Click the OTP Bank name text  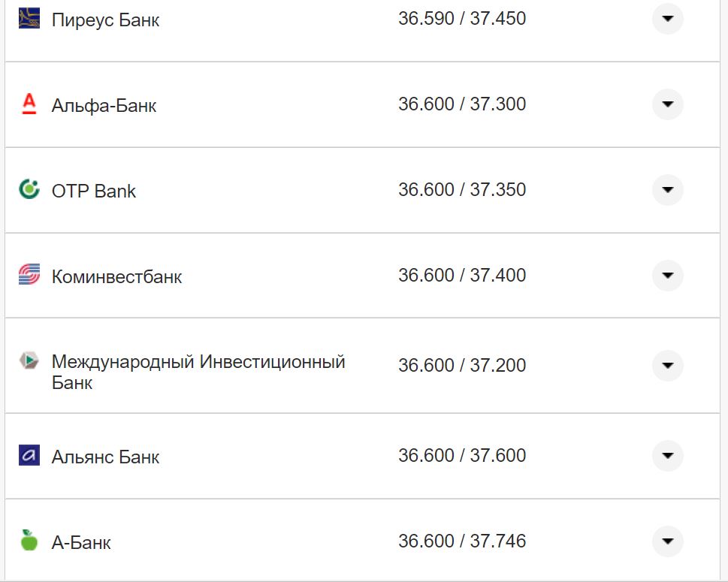pos(92,190)
